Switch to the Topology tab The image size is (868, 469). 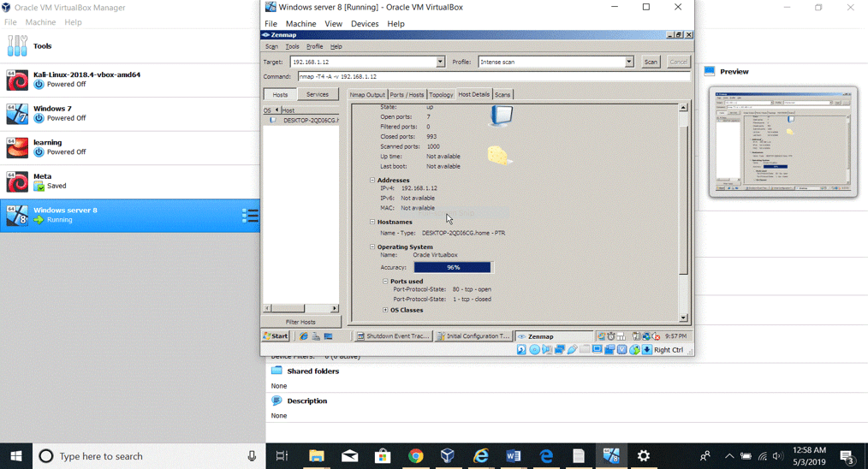tap(441, 95)
